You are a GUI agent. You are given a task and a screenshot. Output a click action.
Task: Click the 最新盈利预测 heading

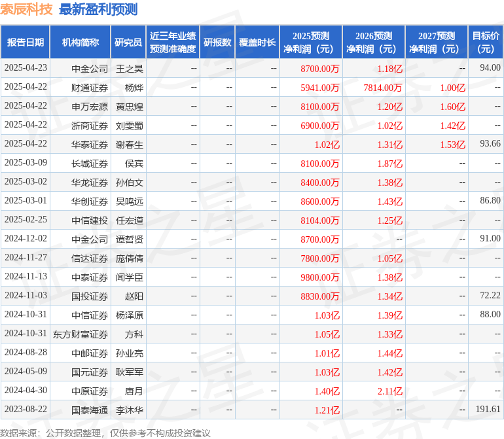98,9
